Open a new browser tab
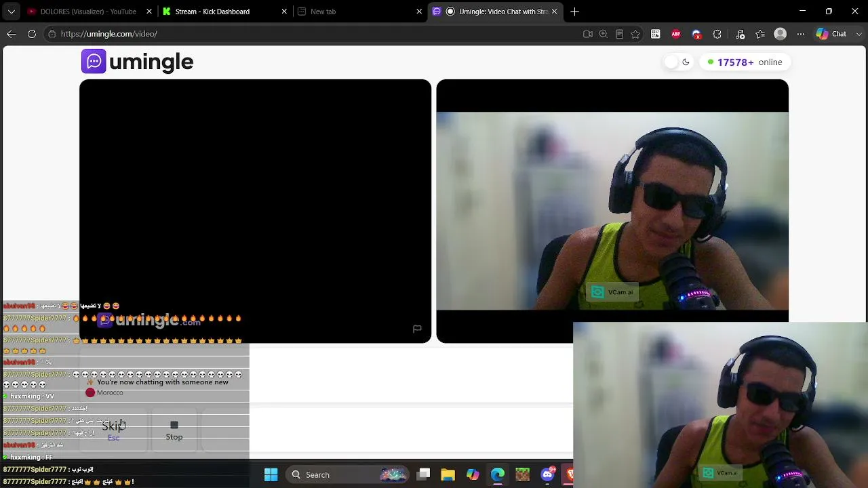 click(x=574, y=12)
